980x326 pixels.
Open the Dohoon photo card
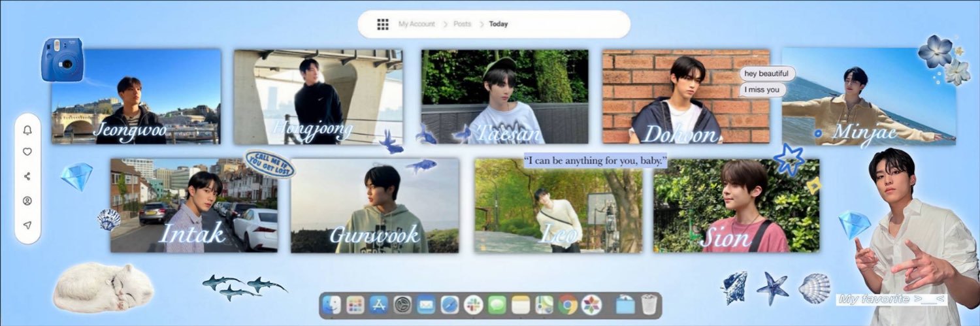tap(686, 96)
